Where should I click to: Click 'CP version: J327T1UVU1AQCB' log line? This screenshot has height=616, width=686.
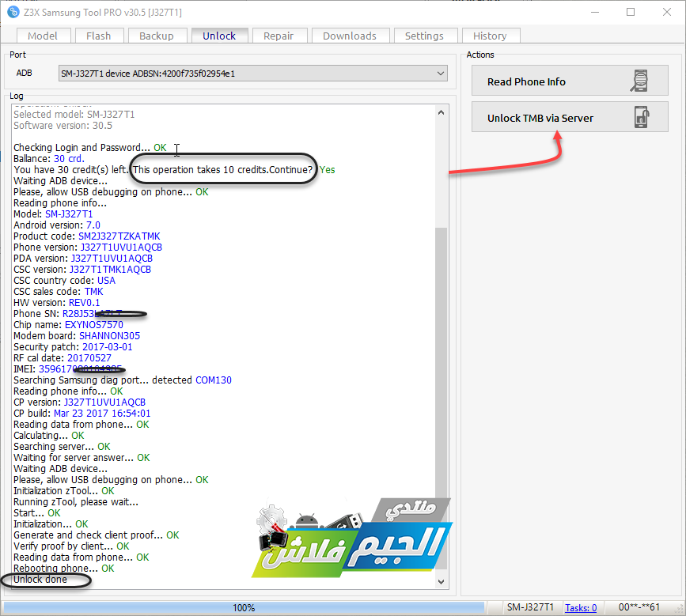[80, 402]
